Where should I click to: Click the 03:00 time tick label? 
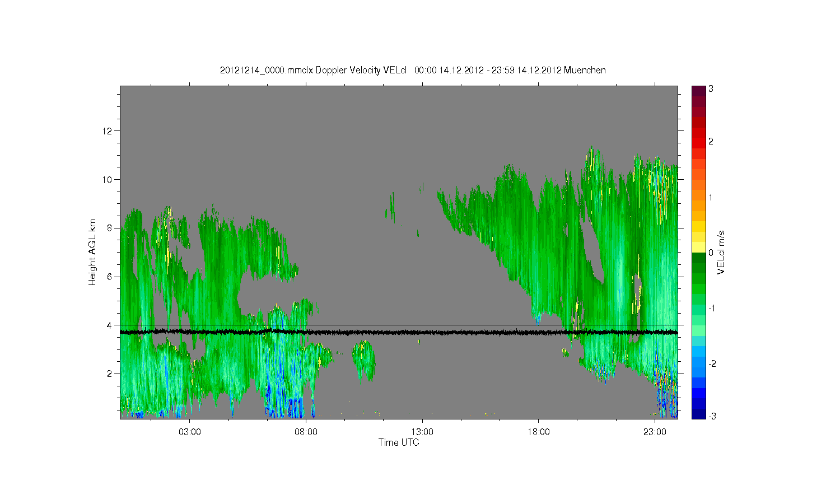coord(190,432)
